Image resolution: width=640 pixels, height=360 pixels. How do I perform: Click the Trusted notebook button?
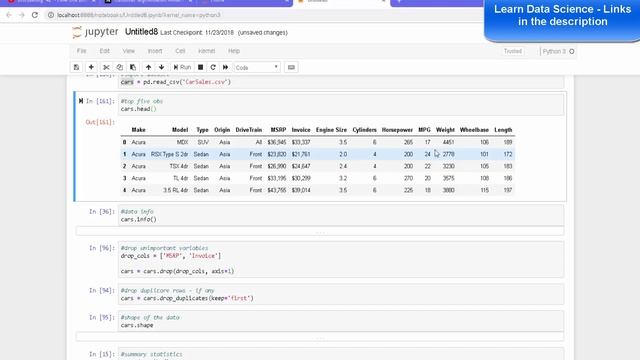(513, 51)
